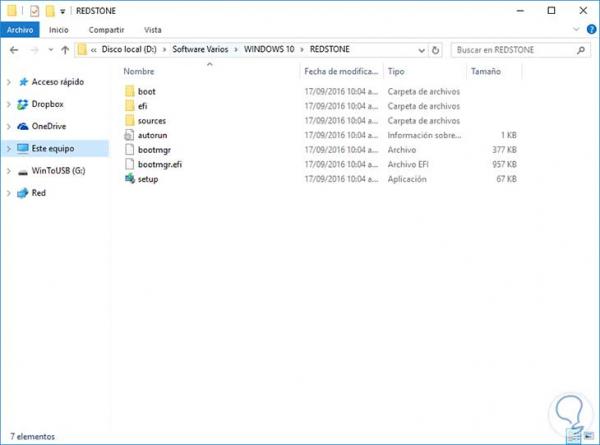This screenshot has height=445, width=600.
Task: Switch to the Vista ribbon tab
Action: (153, 30)
